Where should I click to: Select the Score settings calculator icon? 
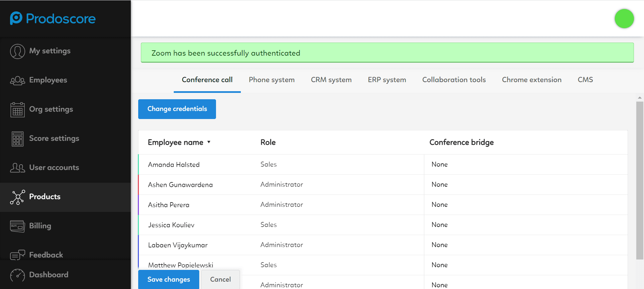(x=17, y=139)
